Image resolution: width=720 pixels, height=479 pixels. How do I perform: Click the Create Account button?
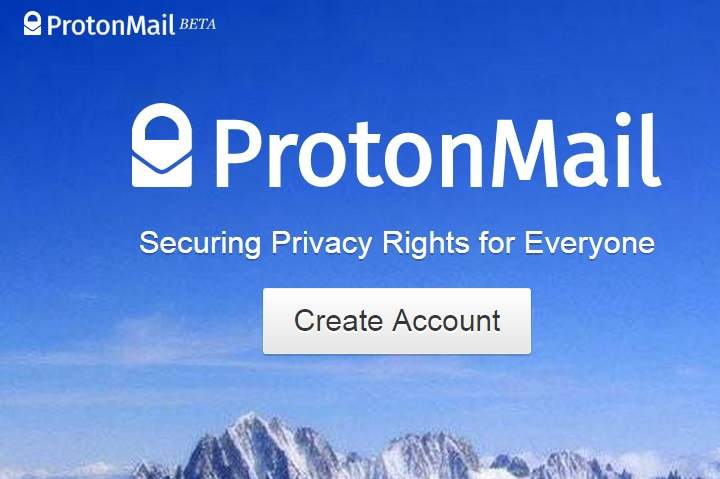click(x=397, y=321)
